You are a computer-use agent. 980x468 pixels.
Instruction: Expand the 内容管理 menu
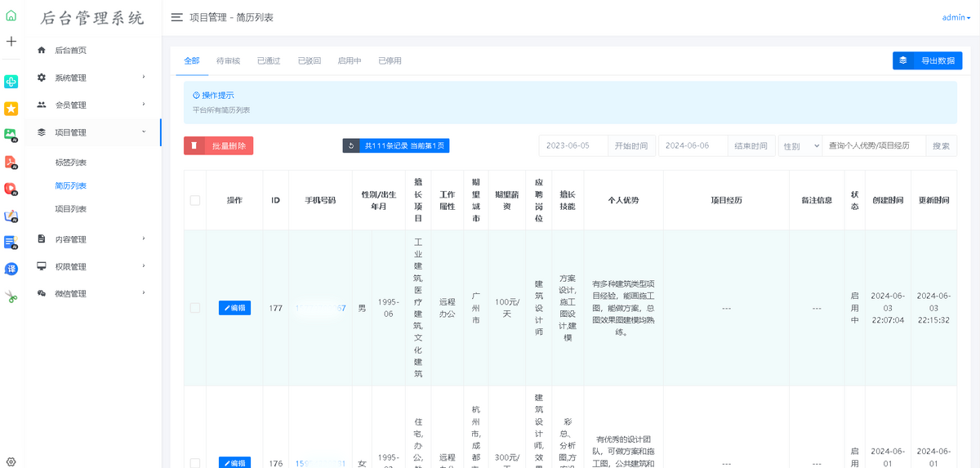click(x=93, y=239)
